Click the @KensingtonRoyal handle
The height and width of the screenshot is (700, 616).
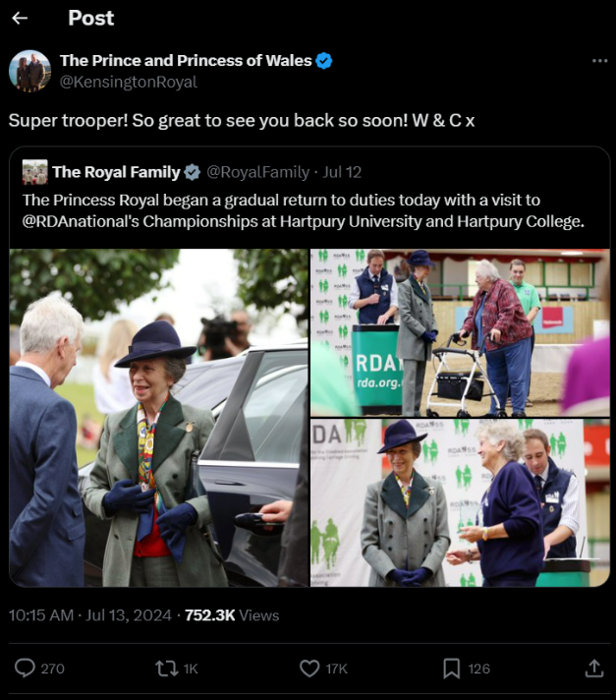pyautogui.click(x=129, y=83)
